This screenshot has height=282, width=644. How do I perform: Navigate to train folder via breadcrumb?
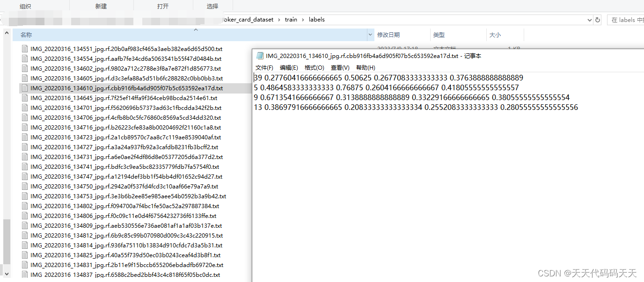pos(291,19)
